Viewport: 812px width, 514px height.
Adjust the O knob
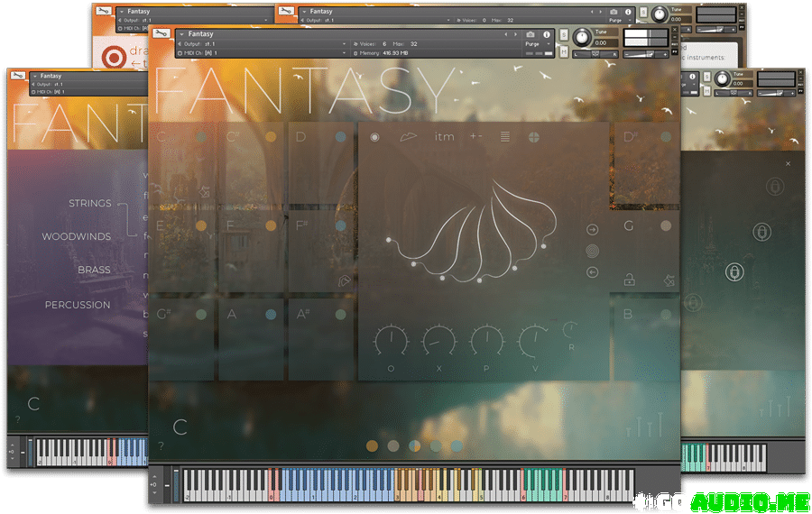391,341
